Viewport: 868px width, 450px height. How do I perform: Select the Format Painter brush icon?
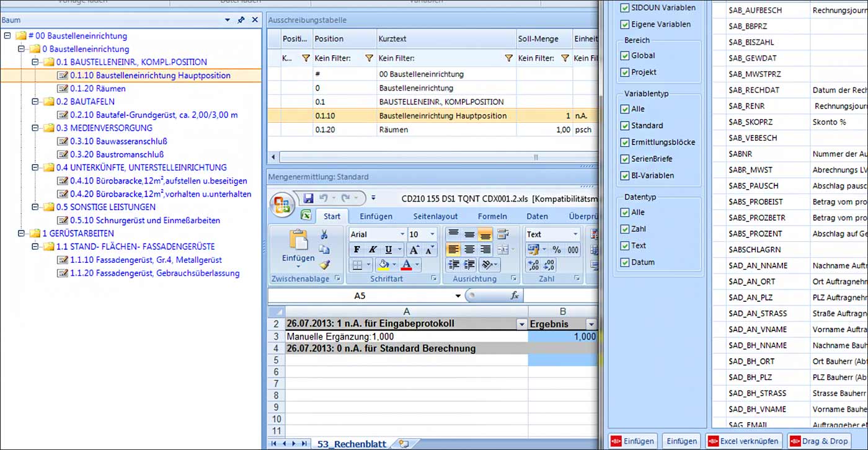324,265
